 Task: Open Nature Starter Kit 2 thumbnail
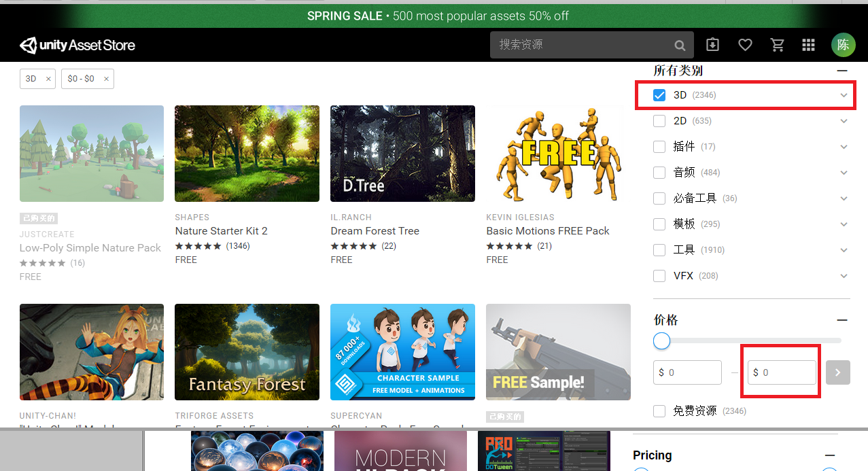pyautogui.click(x=247, y=154)
